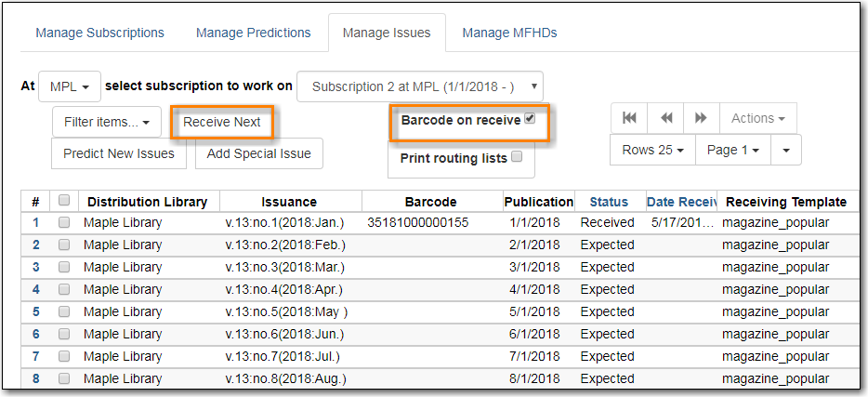The height and width of the screenshot is (397, 868).
Task: Click the Predict New Issues button
Action: (x=119, y=153)
